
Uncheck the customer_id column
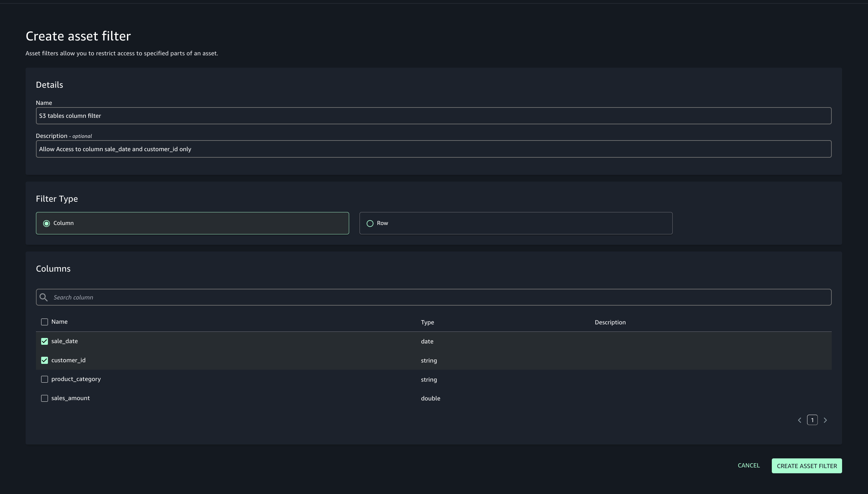click(x=44, y=360)
